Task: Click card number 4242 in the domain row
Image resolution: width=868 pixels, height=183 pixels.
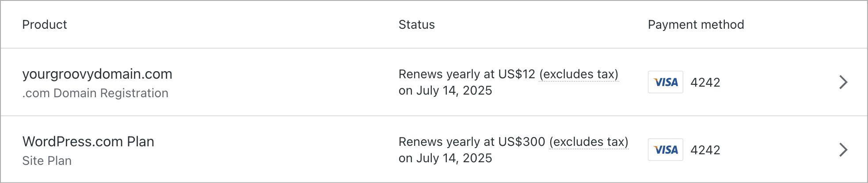Action: click(705, 83)
